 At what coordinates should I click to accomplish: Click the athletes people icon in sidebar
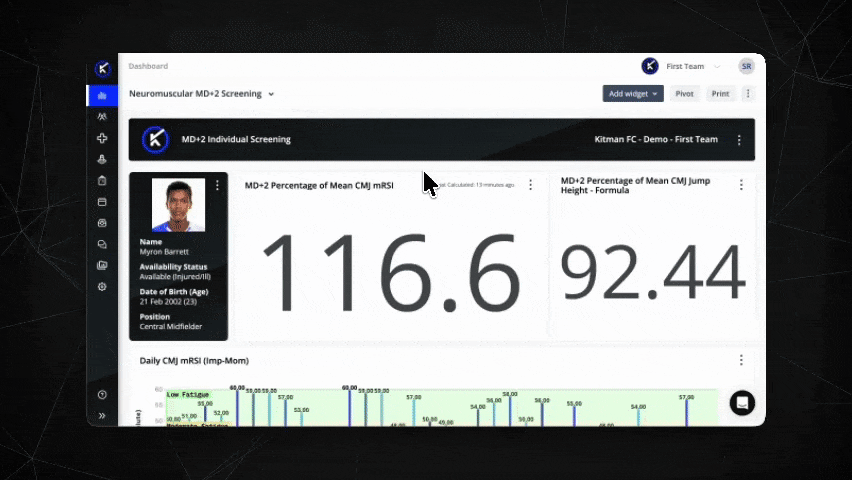102,117
